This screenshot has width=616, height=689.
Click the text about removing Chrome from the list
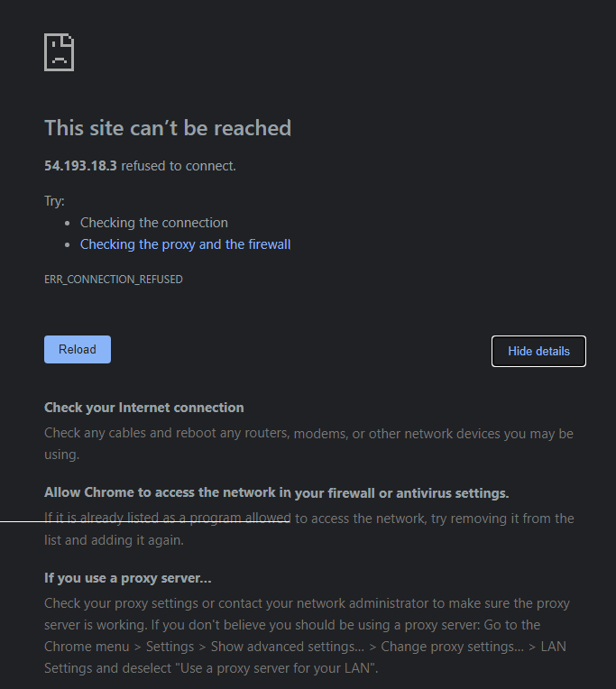308,529
